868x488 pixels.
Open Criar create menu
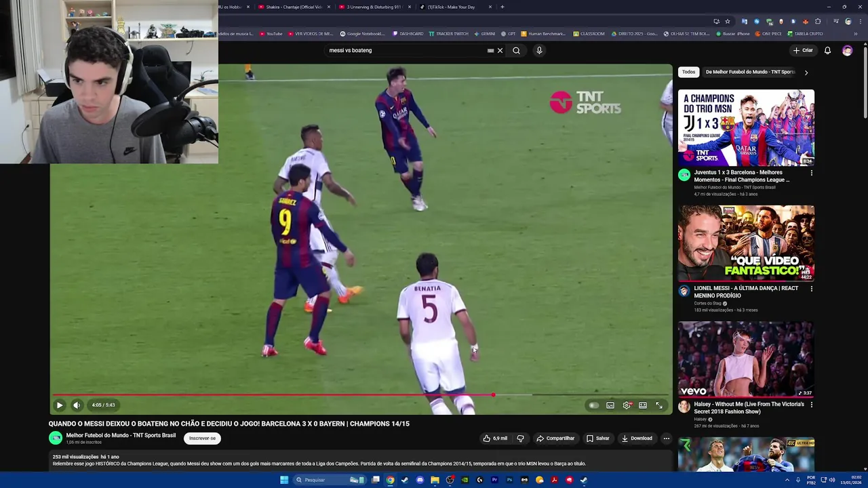[803, 50]
